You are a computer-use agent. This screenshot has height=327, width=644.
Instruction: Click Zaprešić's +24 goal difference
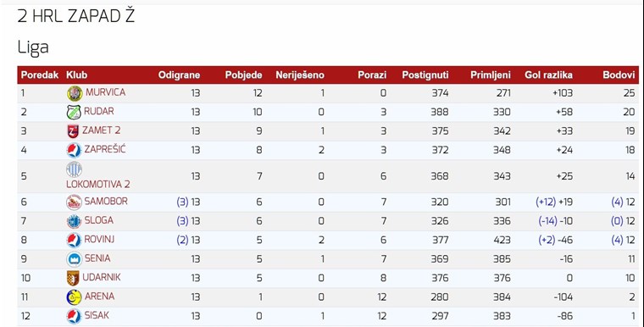pyautogui.click(x=564, y=150)
